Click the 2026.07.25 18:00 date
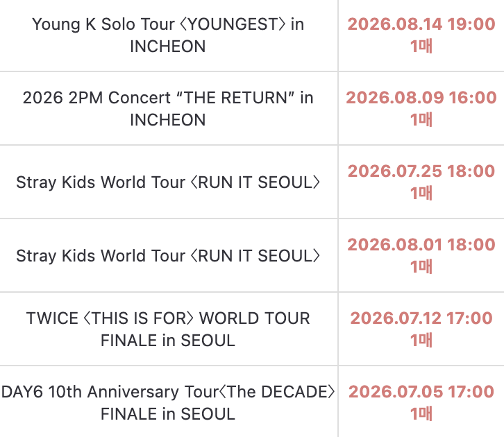The image size is (504, 437). click(421, 171)
